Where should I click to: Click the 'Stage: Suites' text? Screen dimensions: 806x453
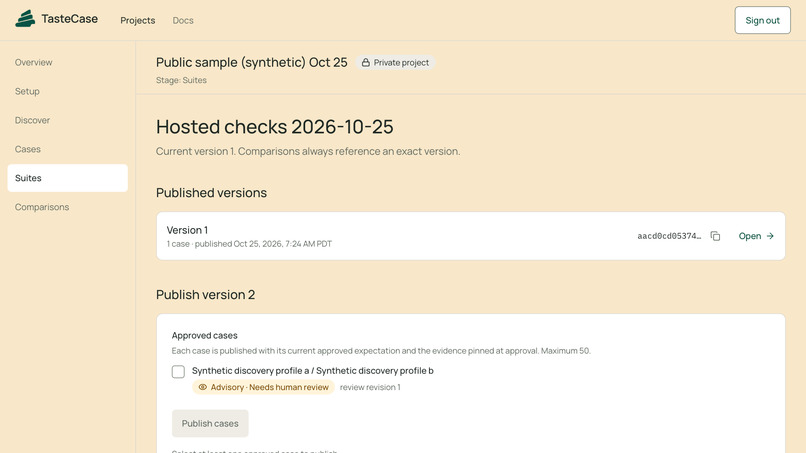181,80
